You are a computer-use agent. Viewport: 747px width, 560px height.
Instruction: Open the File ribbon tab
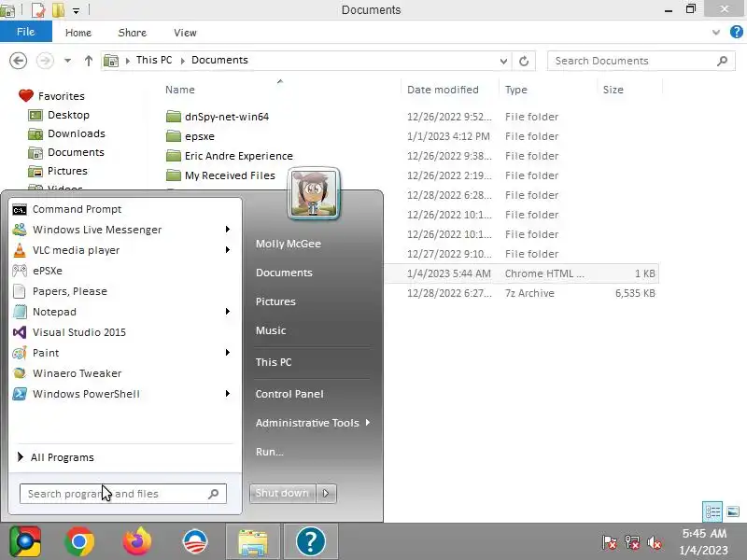point(26,32)
